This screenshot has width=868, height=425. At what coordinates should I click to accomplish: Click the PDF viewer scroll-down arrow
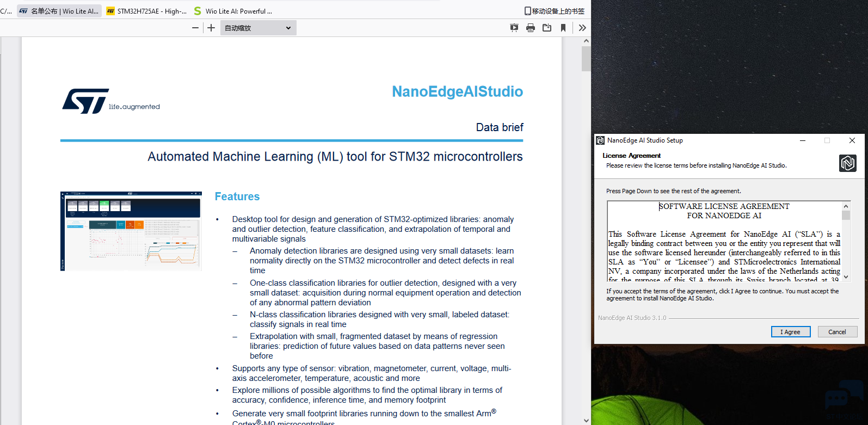[586, 420]
